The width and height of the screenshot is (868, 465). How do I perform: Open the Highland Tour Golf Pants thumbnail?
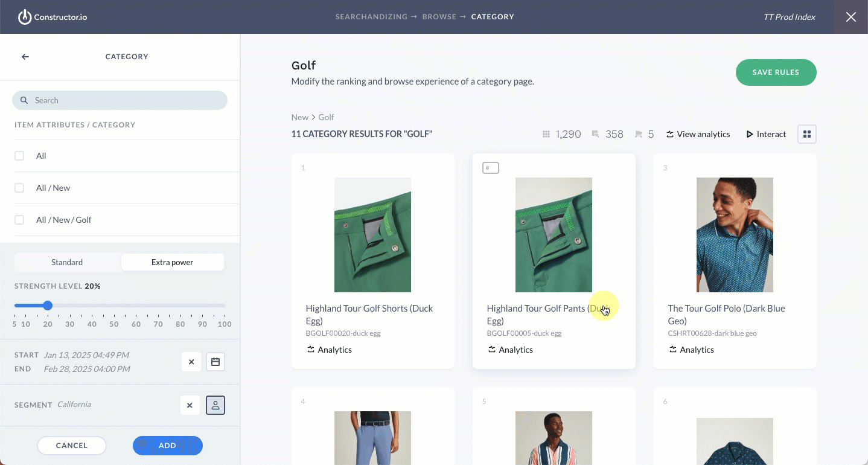554,235
